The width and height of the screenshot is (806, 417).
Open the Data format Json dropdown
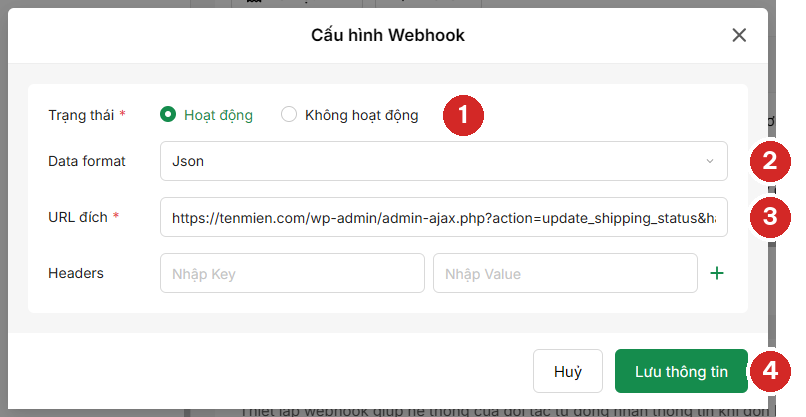pyautogui.click(x=444, y=161)
